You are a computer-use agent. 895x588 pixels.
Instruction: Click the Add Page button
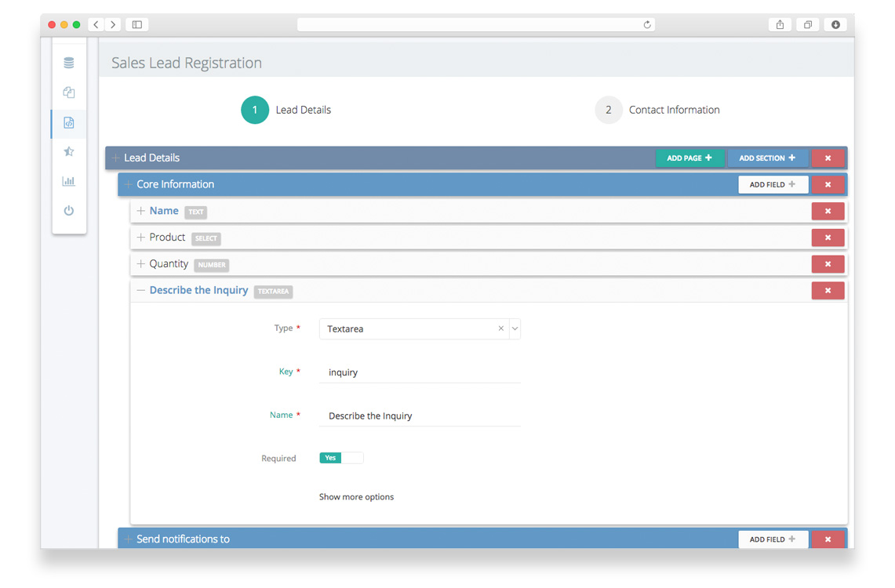click(x=689, y=158)
